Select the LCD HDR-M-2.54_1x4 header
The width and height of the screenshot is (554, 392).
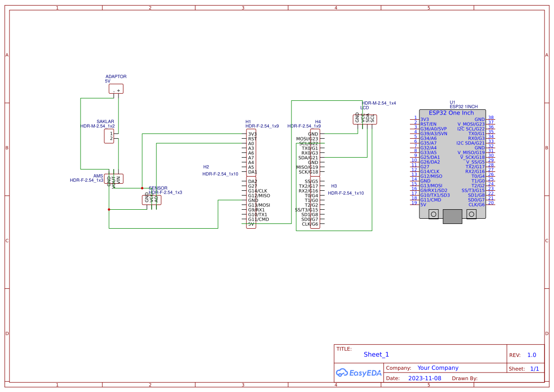point(364,118)
